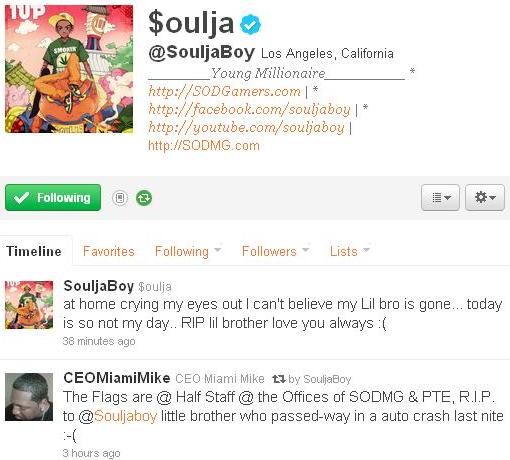Viewport: 510px width, 460px height.
Task: Click the blue verified badge beside $oulja
Action: coord(250,24)
